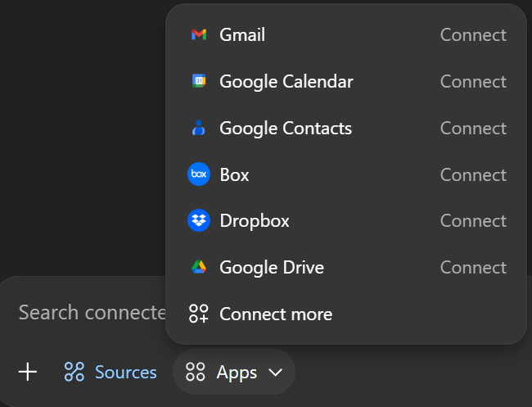Click the Google Contacts person icon

pos(199,128)
